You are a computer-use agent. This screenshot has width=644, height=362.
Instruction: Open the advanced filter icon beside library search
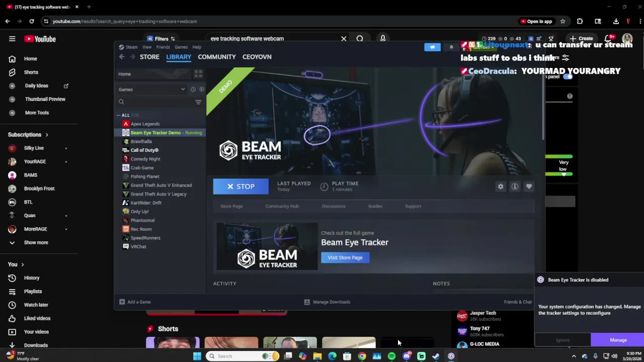[198, 102]
